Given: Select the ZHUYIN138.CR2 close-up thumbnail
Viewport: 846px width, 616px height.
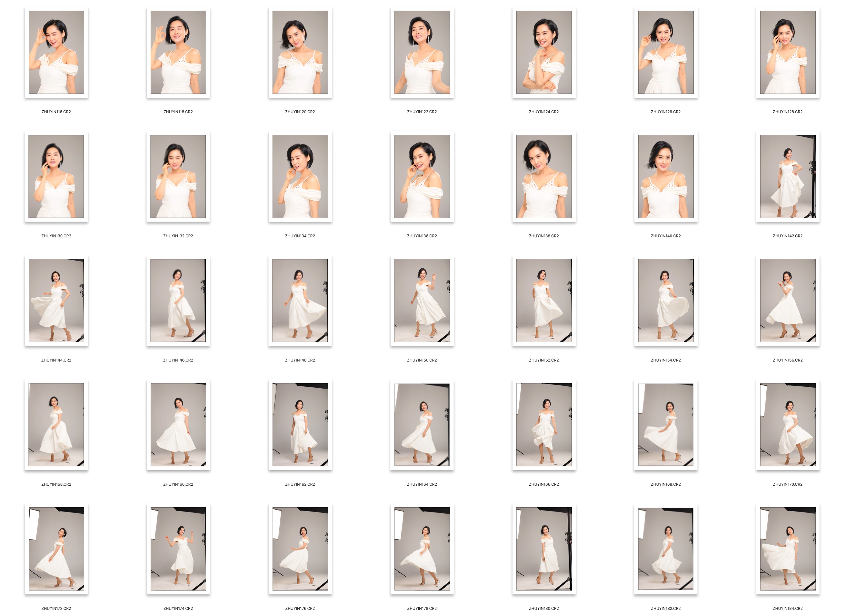Looking at the screenshot, I should tap(544, 176).
